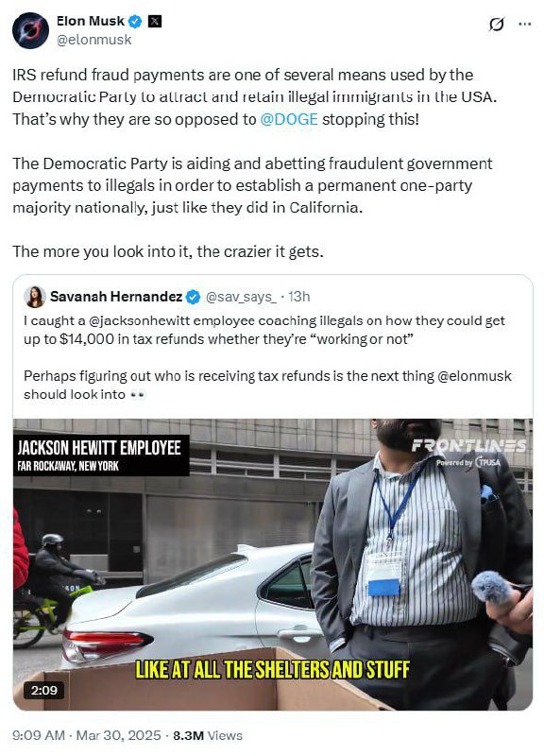Click the 9:09 AM Mar 30, 2025 timestamp
Screen dimensions: 544x756
point(87,735)
